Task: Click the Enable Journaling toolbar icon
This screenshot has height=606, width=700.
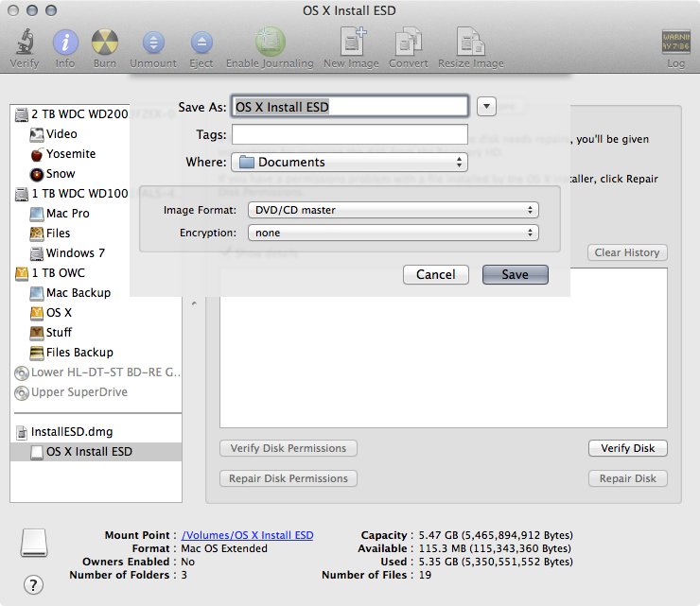Action: 270,42
